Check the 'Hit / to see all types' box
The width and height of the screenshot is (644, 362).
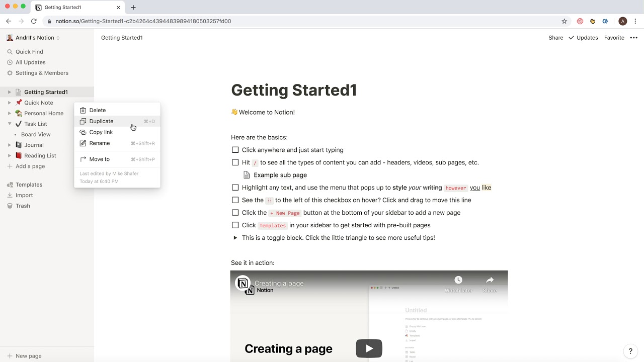(235, 162)
